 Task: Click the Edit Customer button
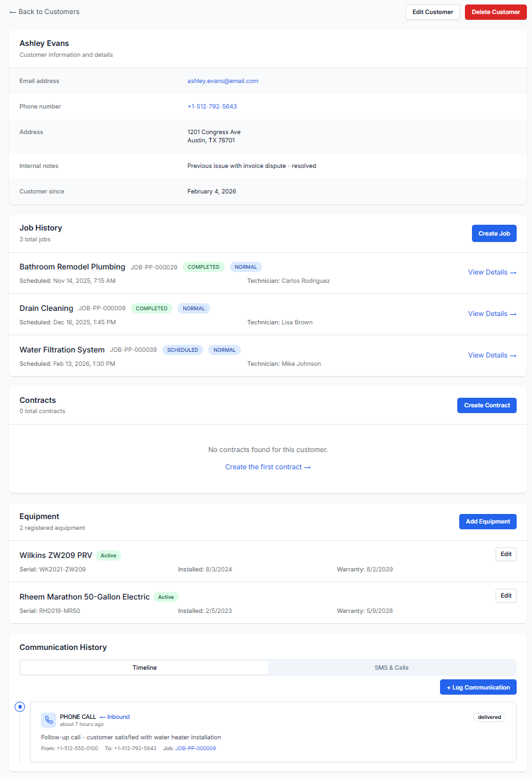(x=432, y=12)
